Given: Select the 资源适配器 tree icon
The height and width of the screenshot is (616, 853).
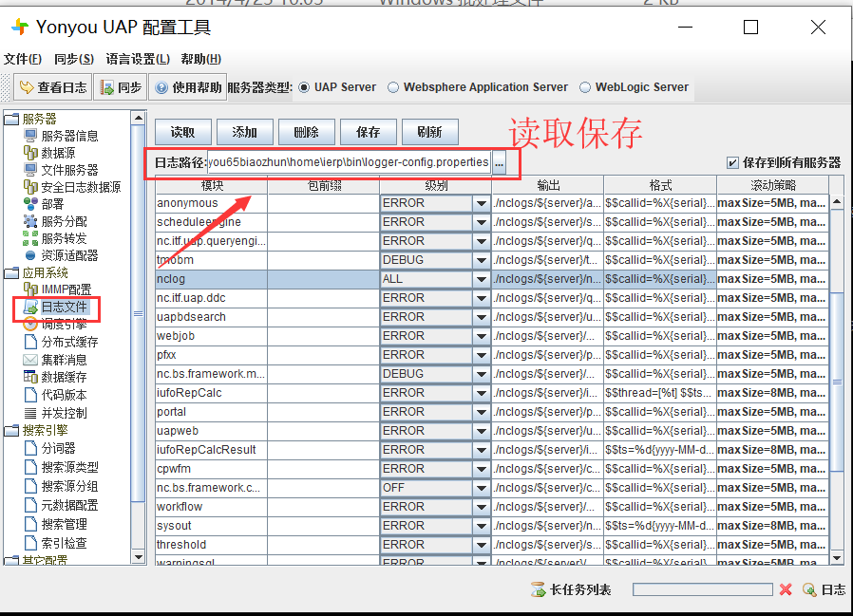Looking at the screenshot, I should point(30,255).
